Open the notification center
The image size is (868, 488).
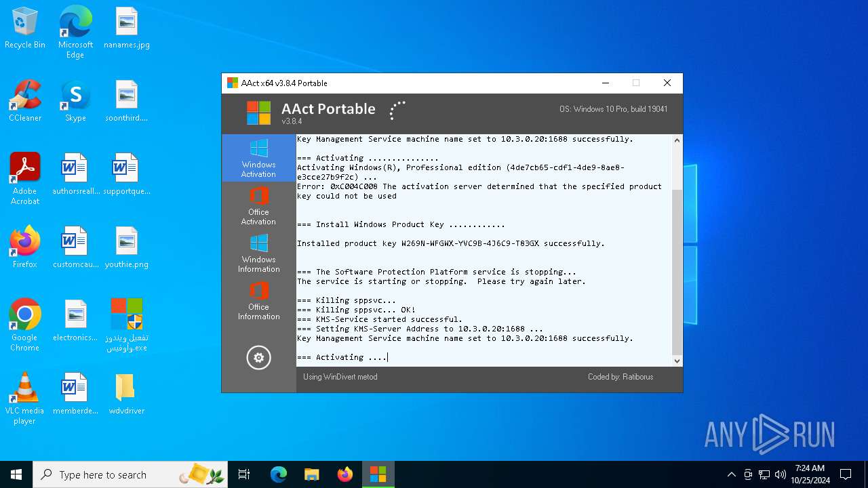click(846, 474)
